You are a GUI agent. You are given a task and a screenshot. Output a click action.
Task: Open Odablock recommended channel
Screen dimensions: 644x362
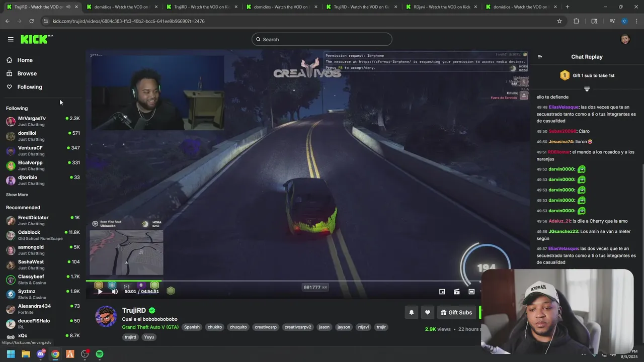pyautogui.click(x=43, y=235)
